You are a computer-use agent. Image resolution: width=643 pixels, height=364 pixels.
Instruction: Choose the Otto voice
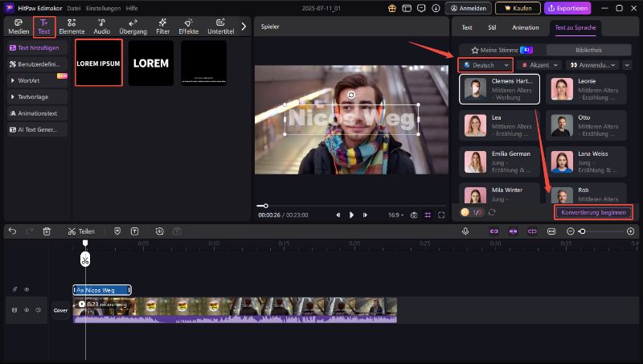click(x=587, y=125)
